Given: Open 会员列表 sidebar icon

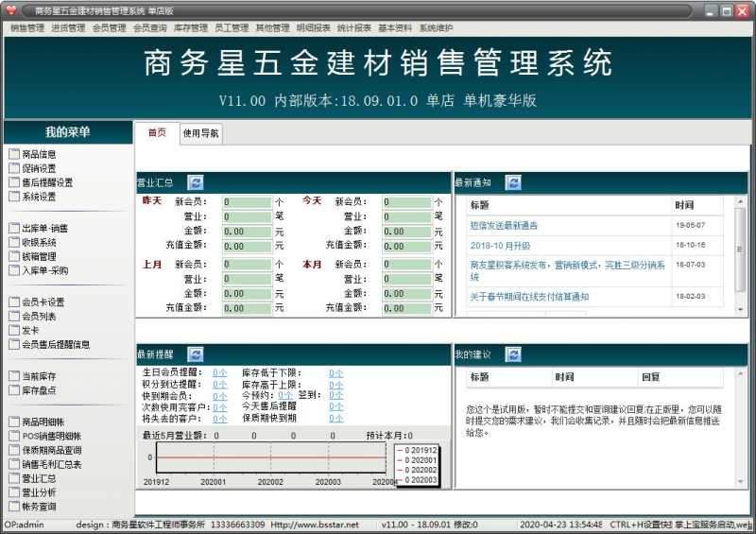Looking at the screenshot, I should pos(14,316).
